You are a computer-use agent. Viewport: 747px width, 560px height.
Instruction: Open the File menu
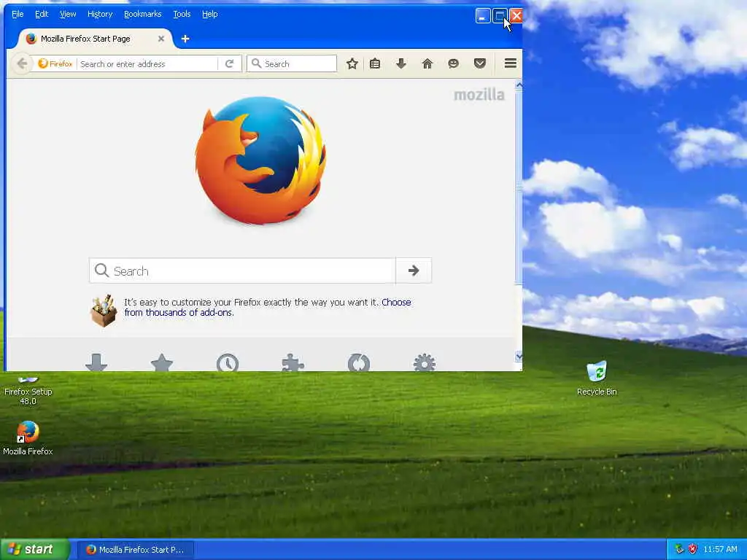coord(18,14)
